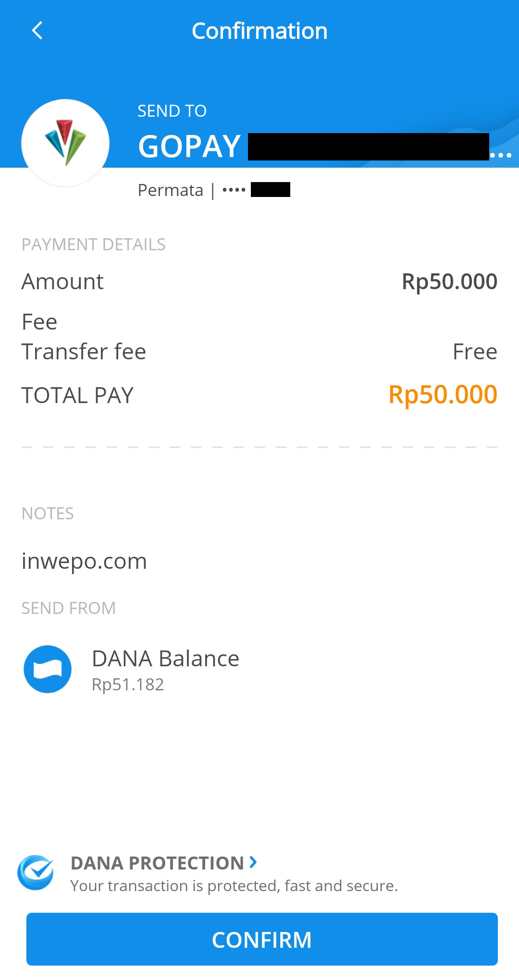Tap the GOPAY recipient name

point(189,147)
